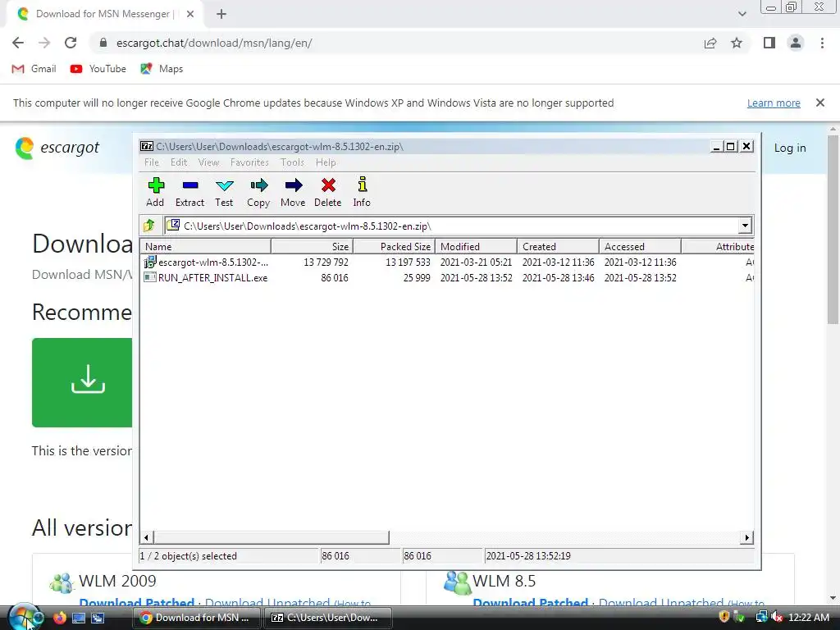Image resolution: width=840 pixels, height=630 pixels.
Task: Click the Add toolbar button in 7-Zip
Action: point(155,192)
